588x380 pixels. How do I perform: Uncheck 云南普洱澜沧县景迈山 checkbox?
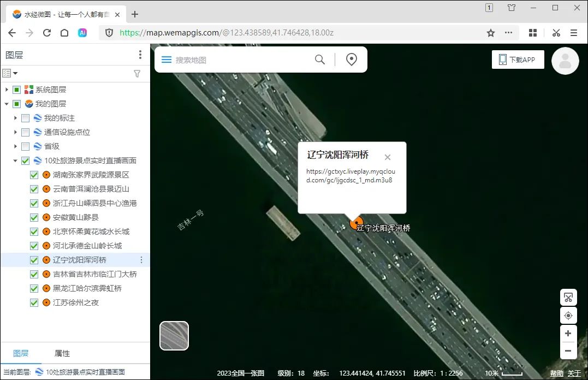pos(34,189)
